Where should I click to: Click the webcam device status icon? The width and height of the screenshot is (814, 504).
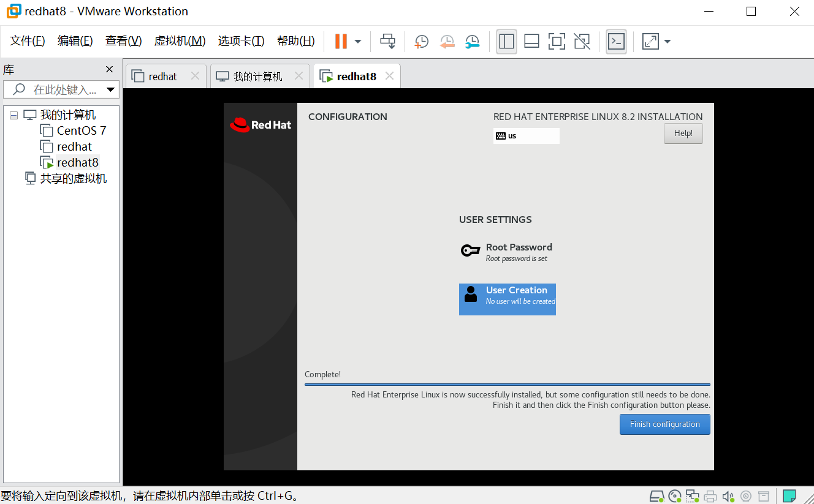(746, 496)
